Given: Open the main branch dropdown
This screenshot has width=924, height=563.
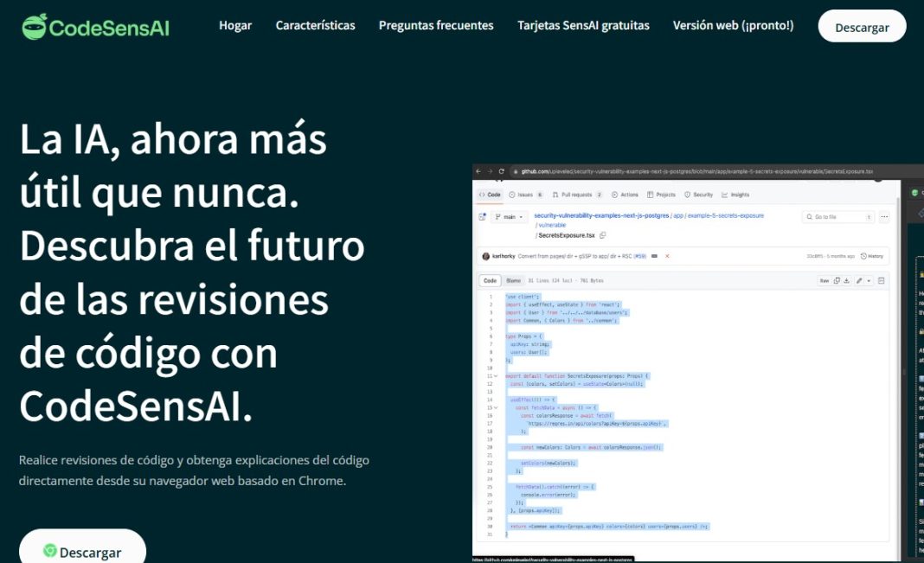Looking at the screenshot, I should pyautogui.click(x=510, y=215).
